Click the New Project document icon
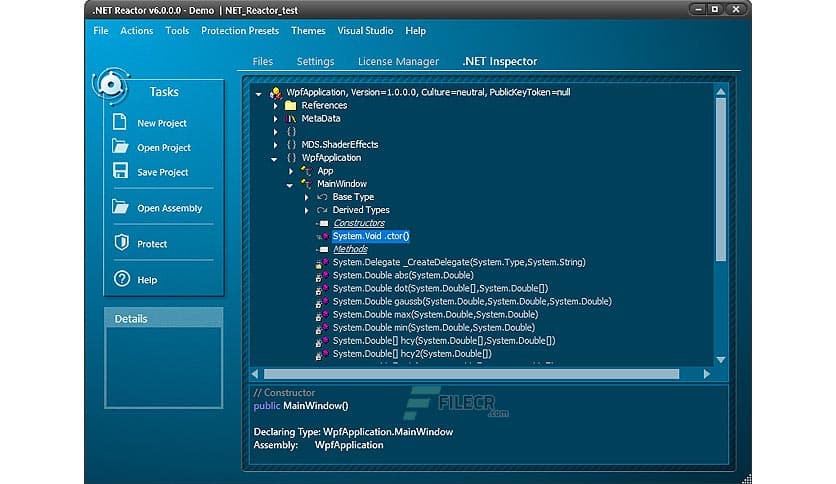This screenshot has width=836, height=484. 120,123
